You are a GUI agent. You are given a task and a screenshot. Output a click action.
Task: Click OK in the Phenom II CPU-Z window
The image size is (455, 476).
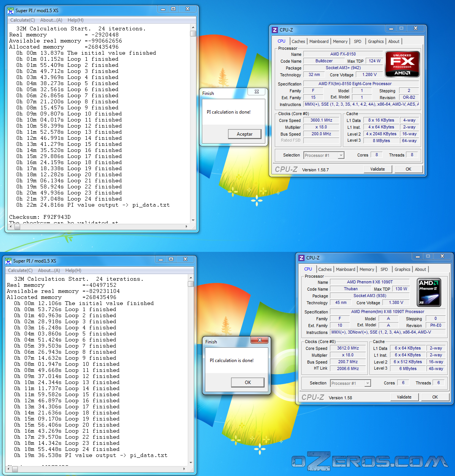click(435, 397)
